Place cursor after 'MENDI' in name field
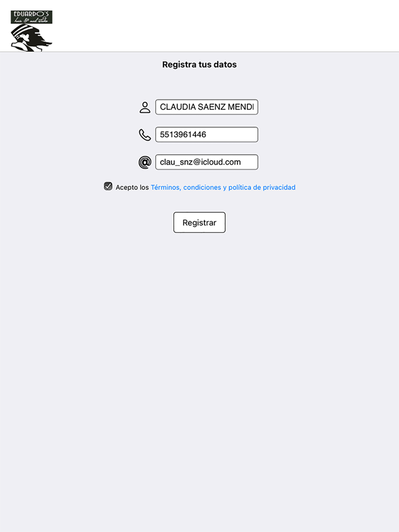The image size is (399, 532). (254, 107)
